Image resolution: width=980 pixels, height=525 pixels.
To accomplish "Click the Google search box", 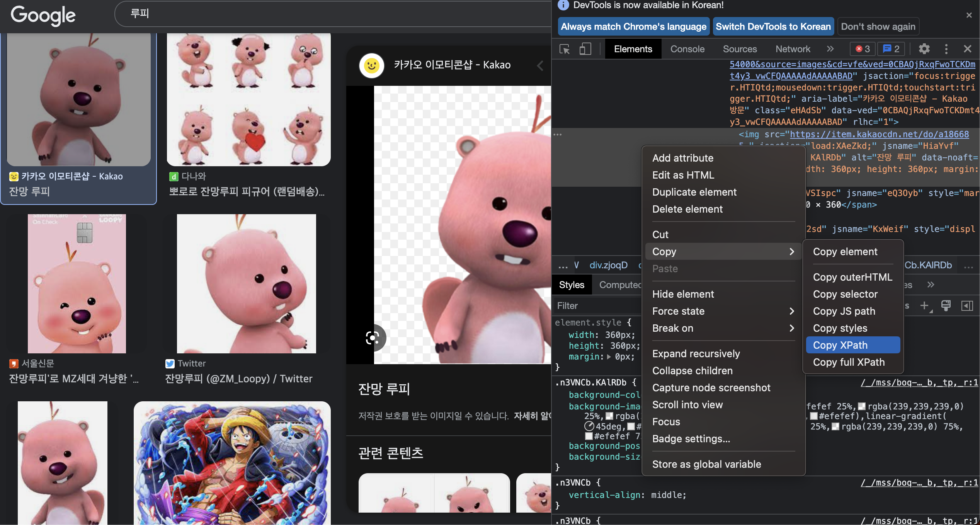I will coord(332,14).
